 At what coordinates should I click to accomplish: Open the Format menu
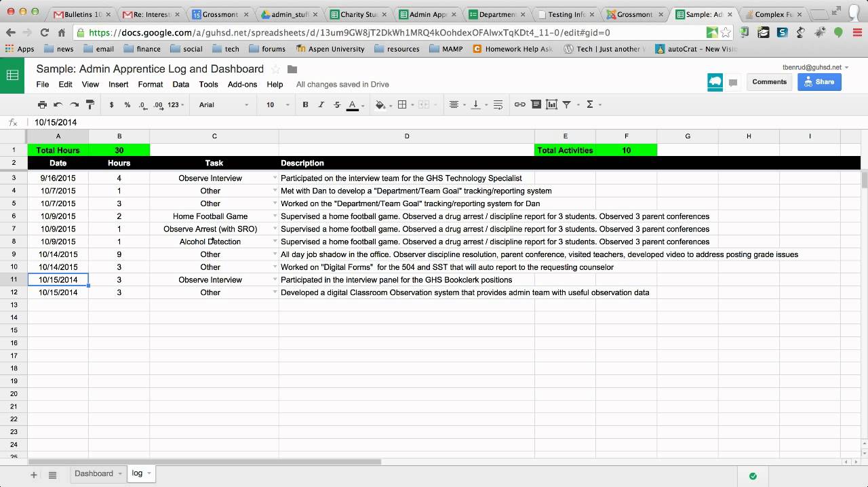point(151,85)
